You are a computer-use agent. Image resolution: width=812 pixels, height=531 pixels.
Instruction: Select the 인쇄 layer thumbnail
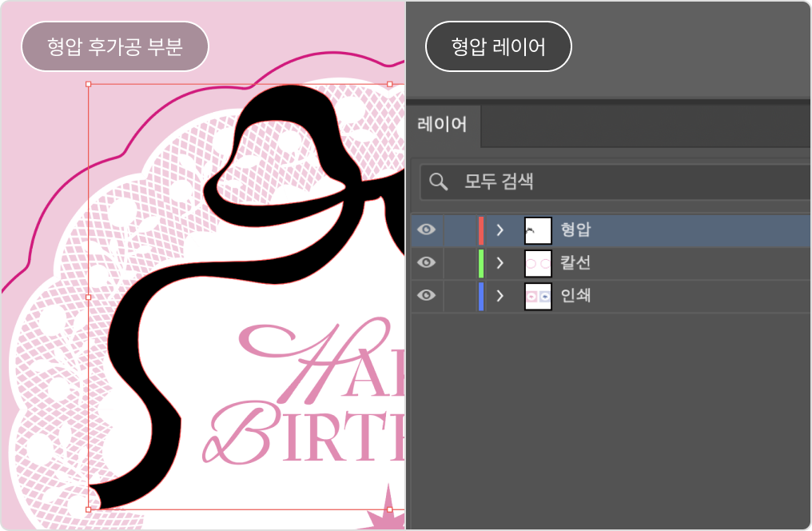pos(538,296)
